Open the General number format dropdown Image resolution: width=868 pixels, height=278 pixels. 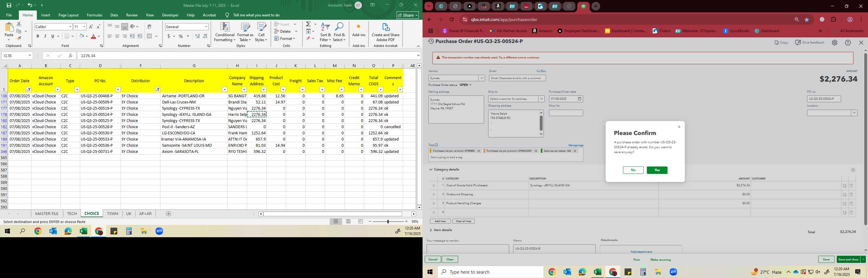point(206,27)
